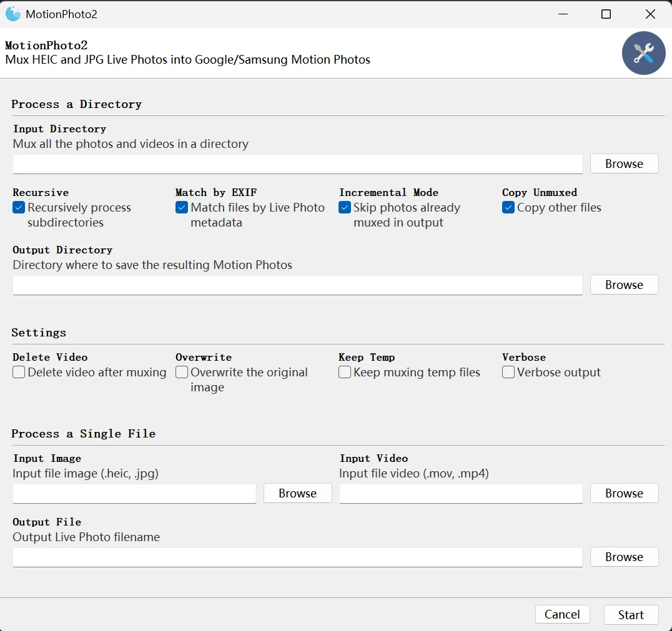This screenshot has height=631, width=672.
Task: Enable Verbose output checkbox
Action: click(508, 373)
